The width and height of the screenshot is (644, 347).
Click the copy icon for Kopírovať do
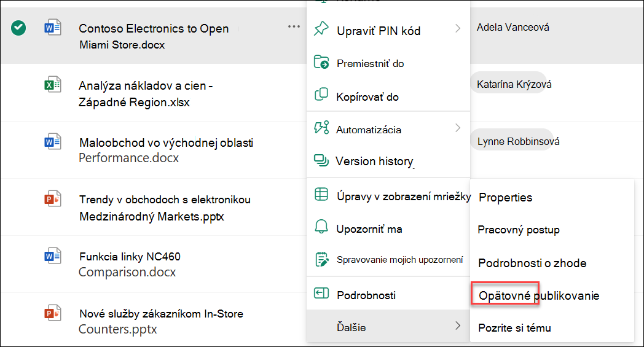[x=321, y=95]
